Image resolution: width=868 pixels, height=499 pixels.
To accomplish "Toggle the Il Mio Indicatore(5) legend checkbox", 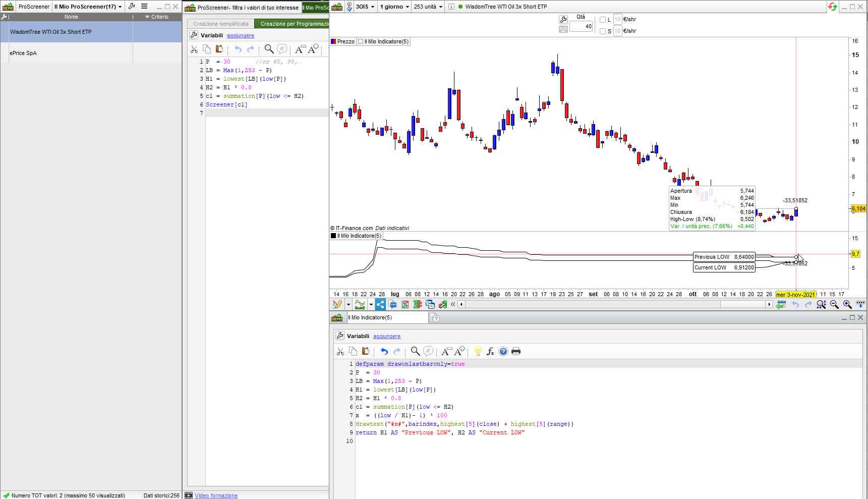I will click(x=361, y=41).
